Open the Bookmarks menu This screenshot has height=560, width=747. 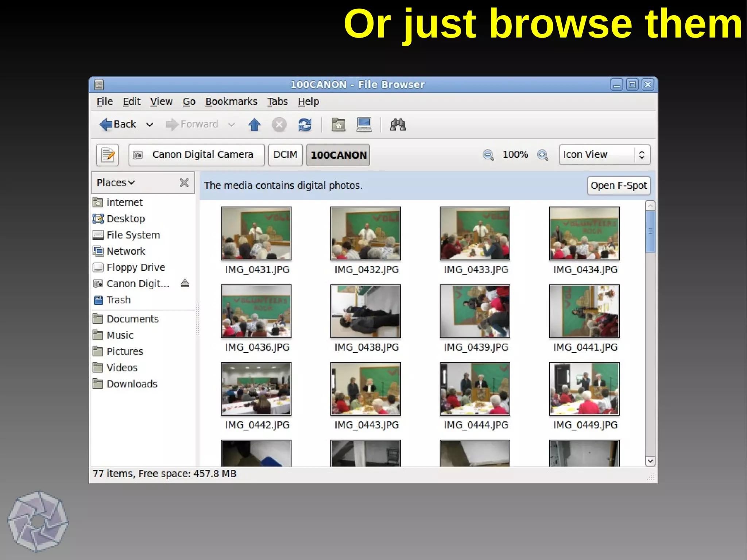(x=231, y=102)
